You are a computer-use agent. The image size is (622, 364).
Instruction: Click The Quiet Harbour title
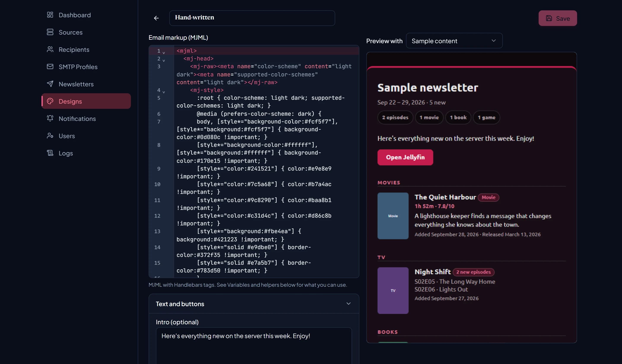pyautogui.click(x=445, y=197)
